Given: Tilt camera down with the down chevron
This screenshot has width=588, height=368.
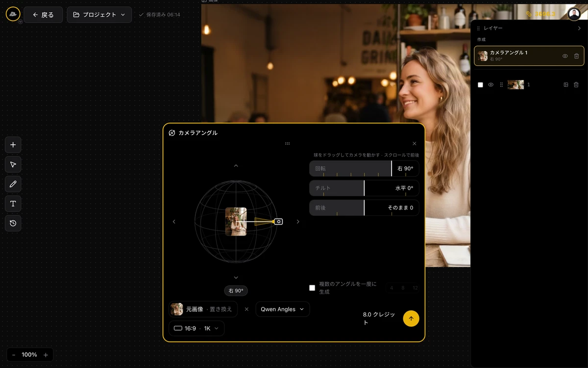Looking at the screenshot, I should pyautogui.click(x=236, y=278).
